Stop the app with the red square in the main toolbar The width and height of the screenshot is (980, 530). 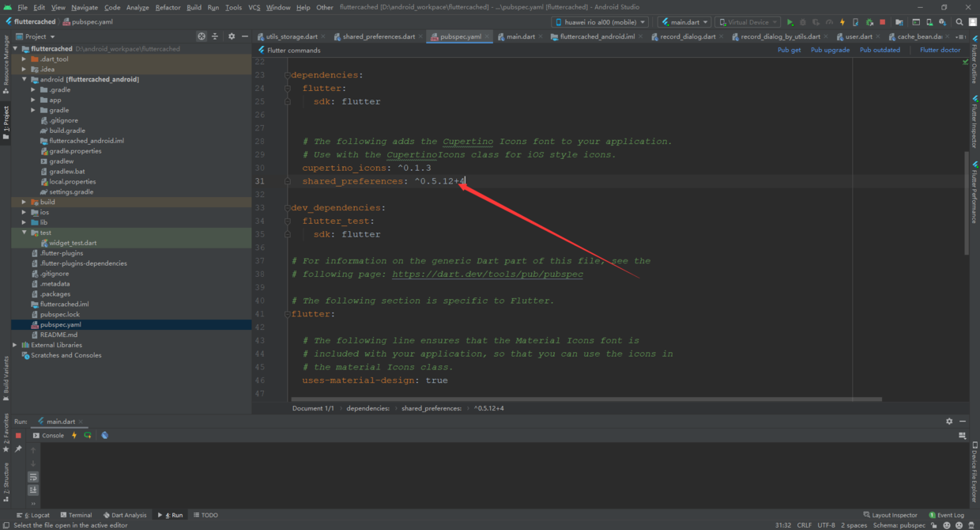click(882, 22)
